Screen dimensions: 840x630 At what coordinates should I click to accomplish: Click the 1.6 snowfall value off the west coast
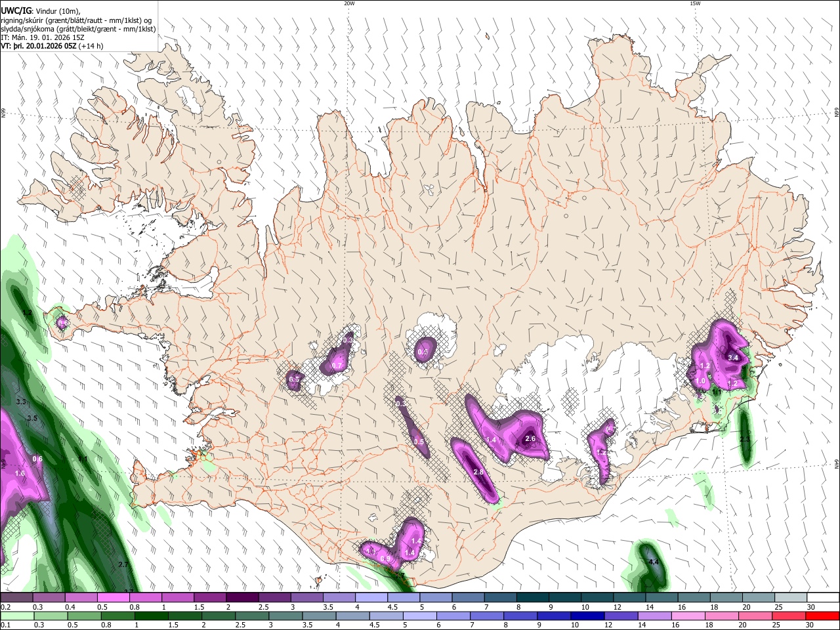coord(20,473)
